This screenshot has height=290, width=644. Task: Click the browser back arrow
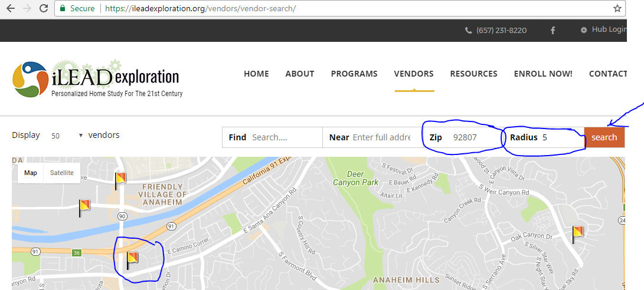pos(10,8)
